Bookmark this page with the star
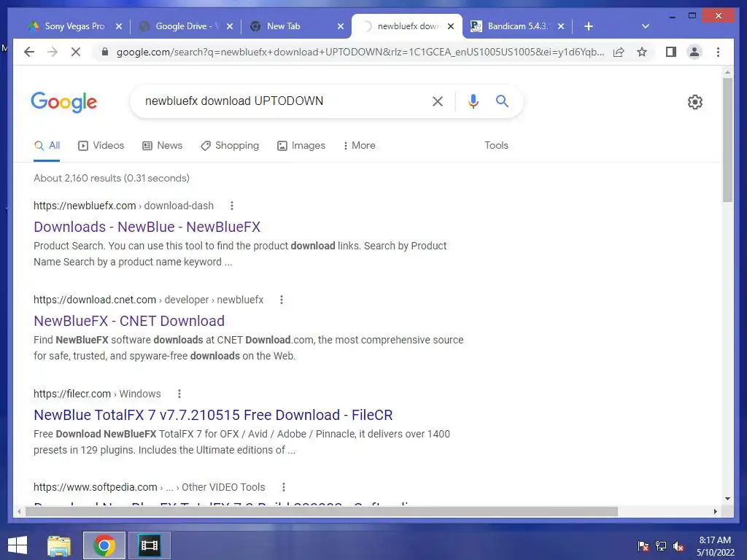Image resolution: width=747 pixels, height=560 pixels. [642, 52]
